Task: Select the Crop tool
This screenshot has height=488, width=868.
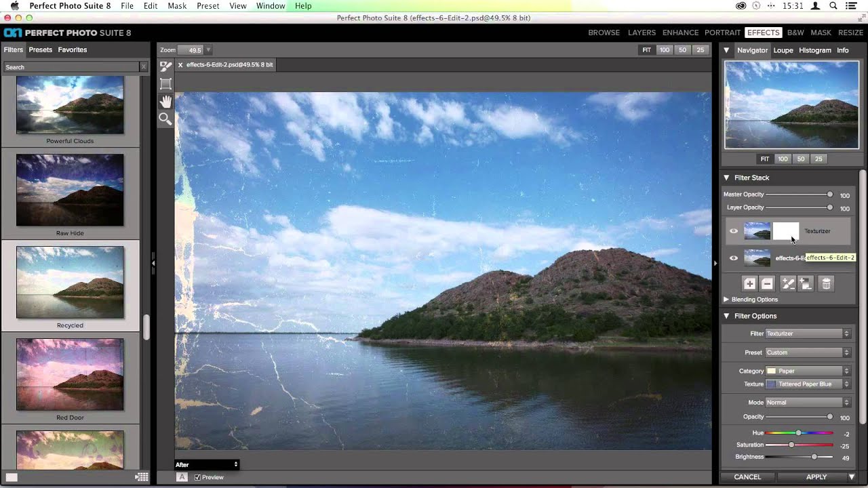Action: [165, 83]
